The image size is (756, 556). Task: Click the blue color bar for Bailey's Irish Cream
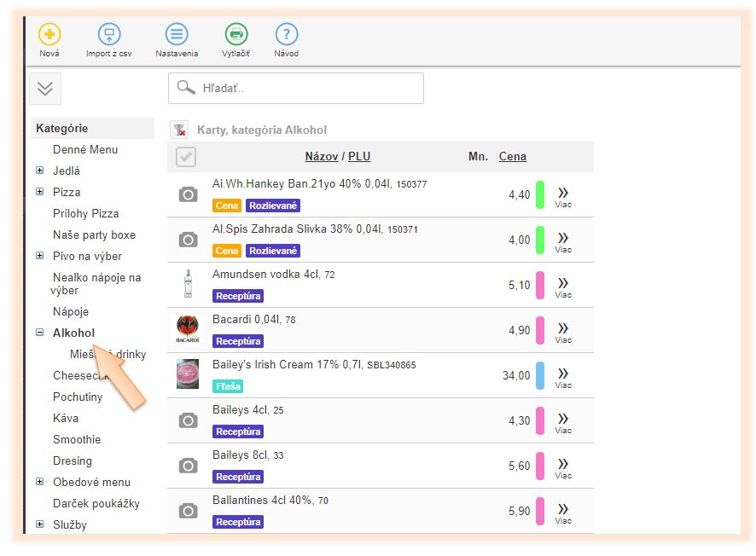click(x=540, y=375)
